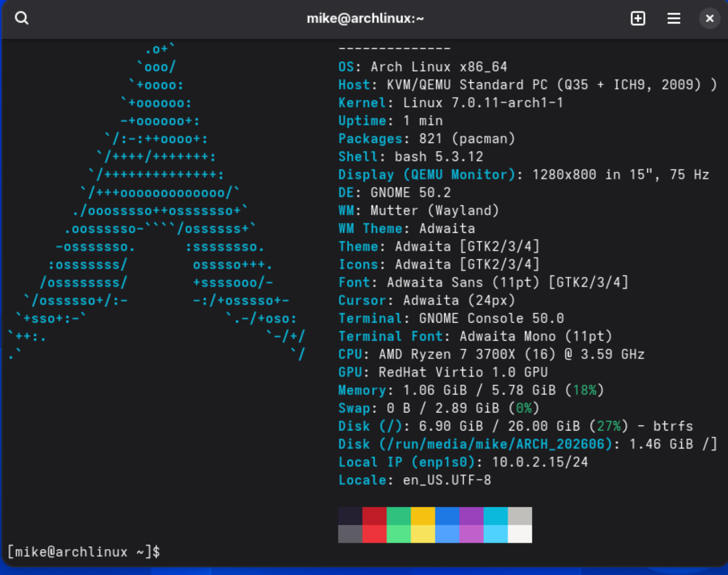Pick the pinkish magenta swatch in the lower row
The width and height of the screenshot is (728, 575).
click(471, 534)
